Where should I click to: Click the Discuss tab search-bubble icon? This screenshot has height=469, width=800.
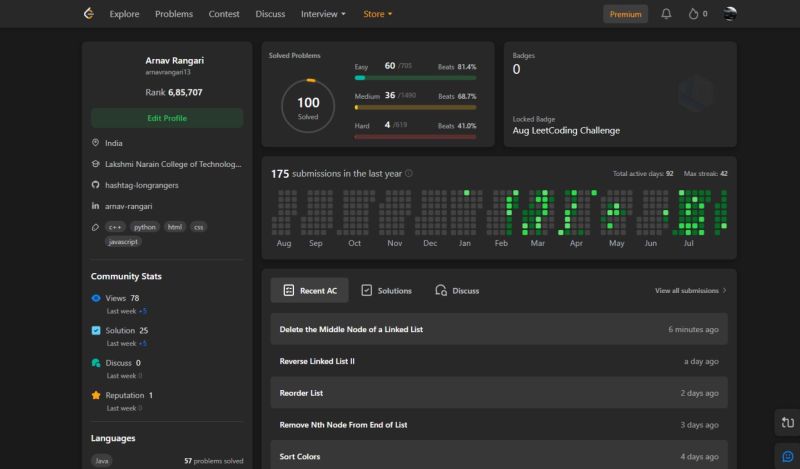[x=441, y=290]
